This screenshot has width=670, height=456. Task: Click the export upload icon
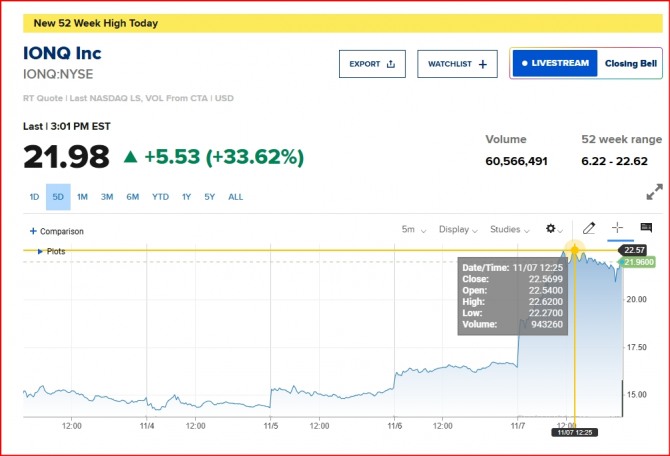click(391, 64)
